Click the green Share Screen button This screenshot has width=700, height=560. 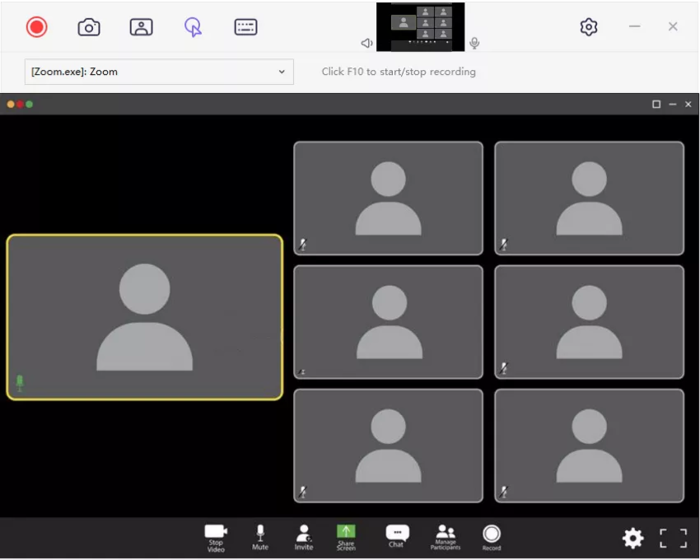346,534
